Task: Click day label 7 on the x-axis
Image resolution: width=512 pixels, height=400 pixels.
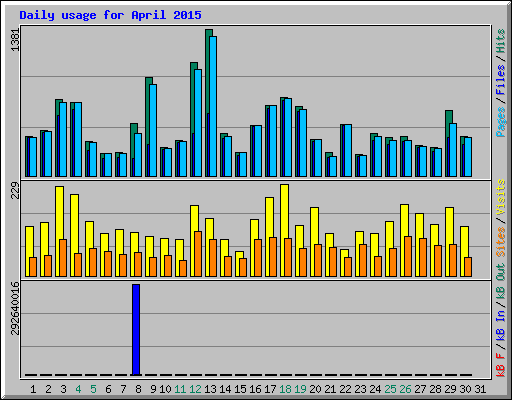Action: [x=123, y=389]
